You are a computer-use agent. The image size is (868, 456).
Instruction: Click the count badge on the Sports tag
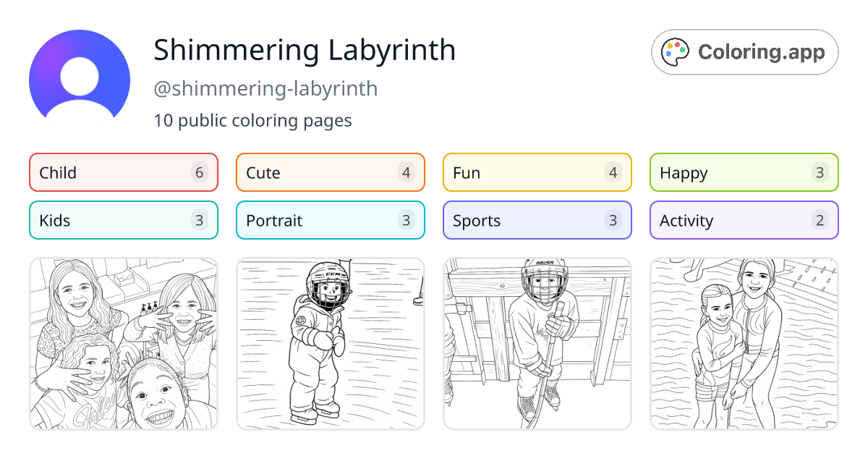click(x=613, y=220)
